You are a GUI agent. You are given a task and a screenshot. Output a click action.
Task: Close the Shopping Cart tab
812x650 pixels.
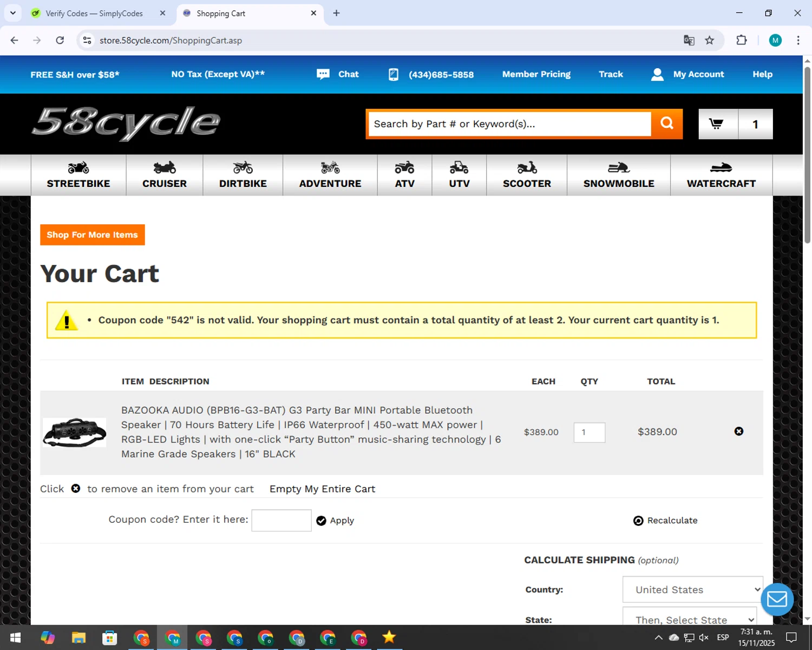(x=313, y=13)
